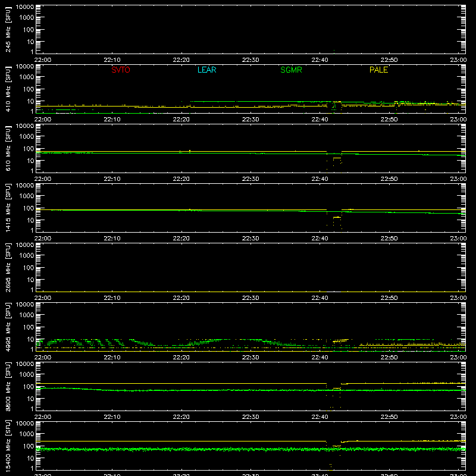Image resolution: width=476 pixels, height=476 pixels.
Task: Select the 15400 MHz [SFU] axis label
Action: (8, 446)
